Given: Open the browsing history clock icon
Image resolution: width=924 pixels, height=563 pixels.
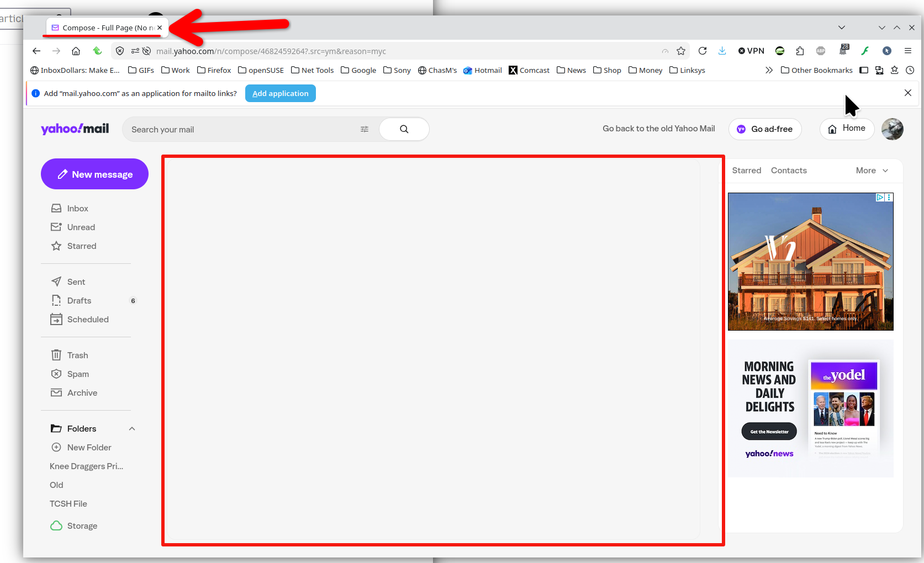Looking at the screenshot, I should point(910,70).
